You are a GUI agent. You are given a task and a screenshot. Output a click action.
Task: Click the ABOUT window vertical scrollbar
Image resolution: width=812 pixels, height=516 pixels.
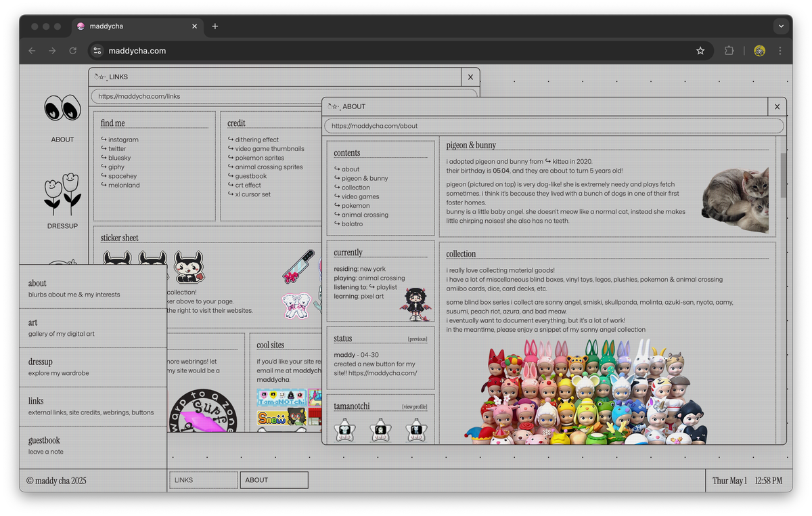point(784,176)
